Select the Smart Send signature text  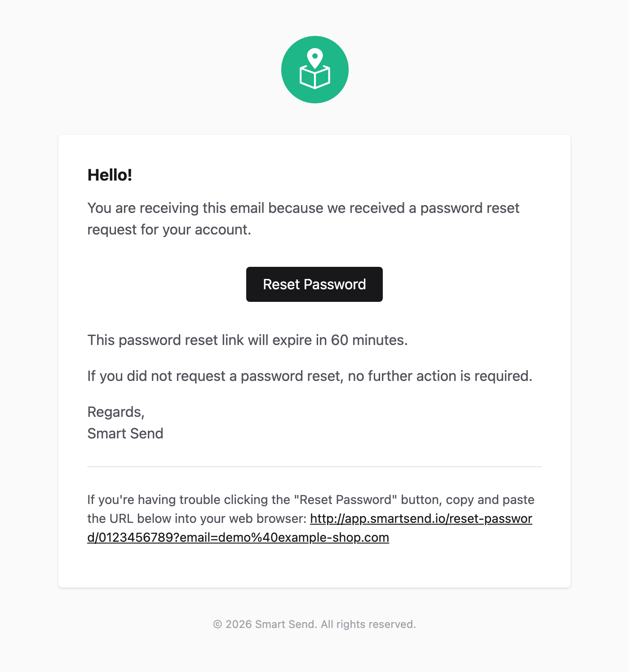(125, 433)
